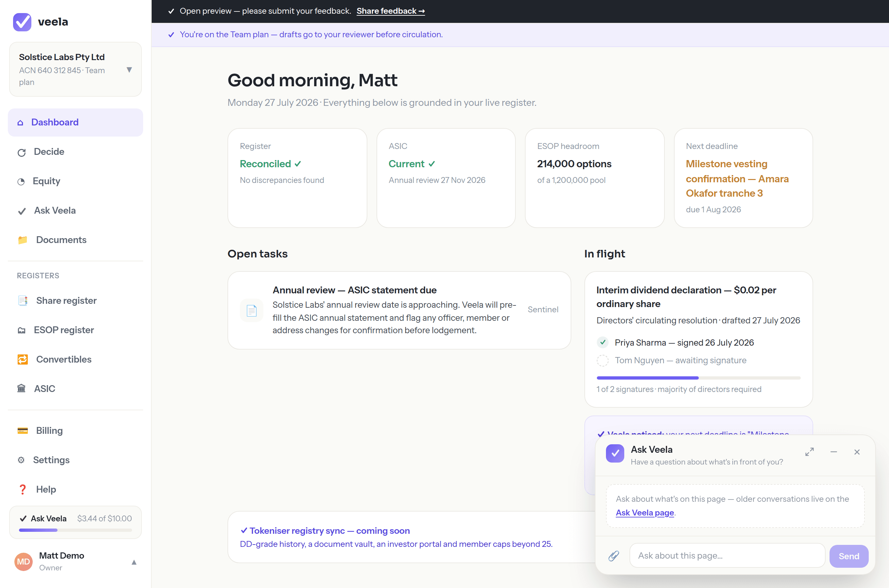The height and width of the screenshot is (588, 889).
Task: Open Settings in the sidebar
Action: [x=75, y=460]
